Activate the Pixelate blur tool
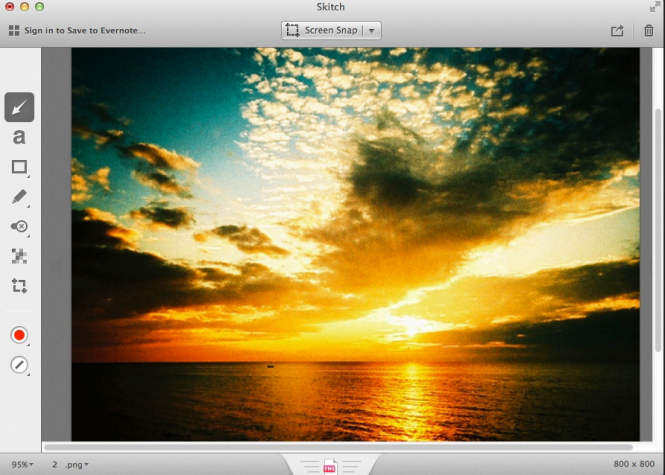The height and width of the screenshot is (475, 665). 19,256
